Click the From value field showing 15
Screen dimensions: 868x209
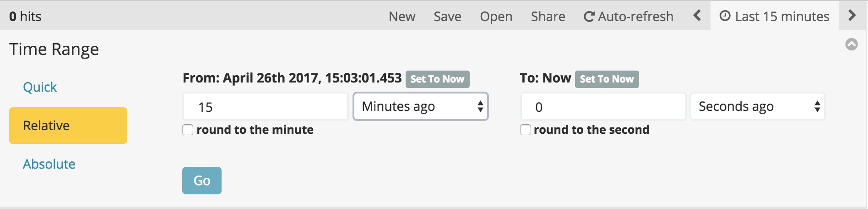coord(266,107)
